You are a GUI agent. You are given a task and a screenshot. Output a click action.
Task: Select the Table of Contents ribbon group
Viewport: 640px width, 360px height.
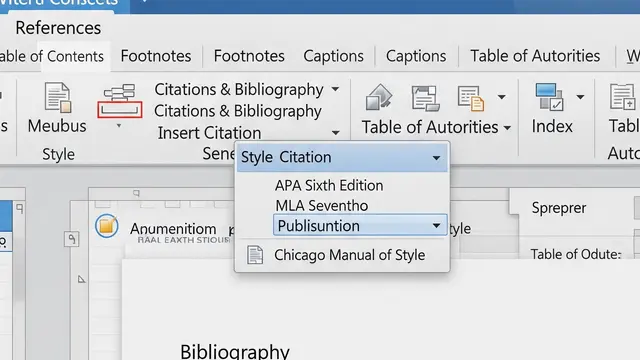click(x=52, y=56)
